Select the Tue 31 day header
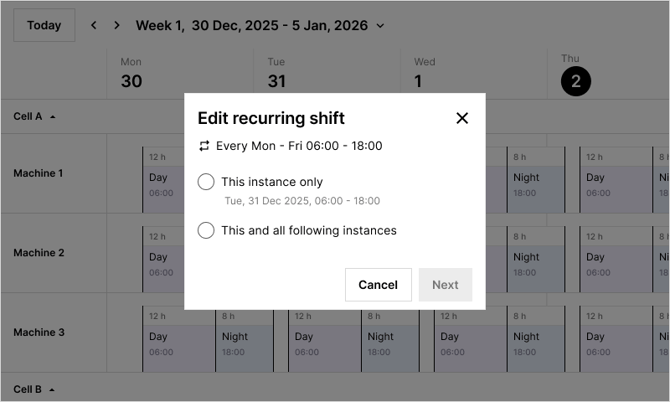 (276, 74)
